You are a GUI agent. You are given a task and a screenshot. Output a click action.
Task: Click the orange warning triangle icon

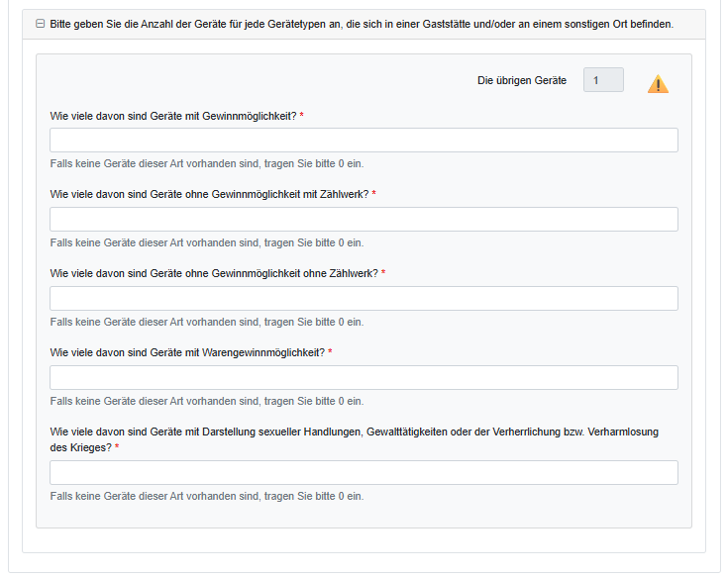tap(658, 84)
